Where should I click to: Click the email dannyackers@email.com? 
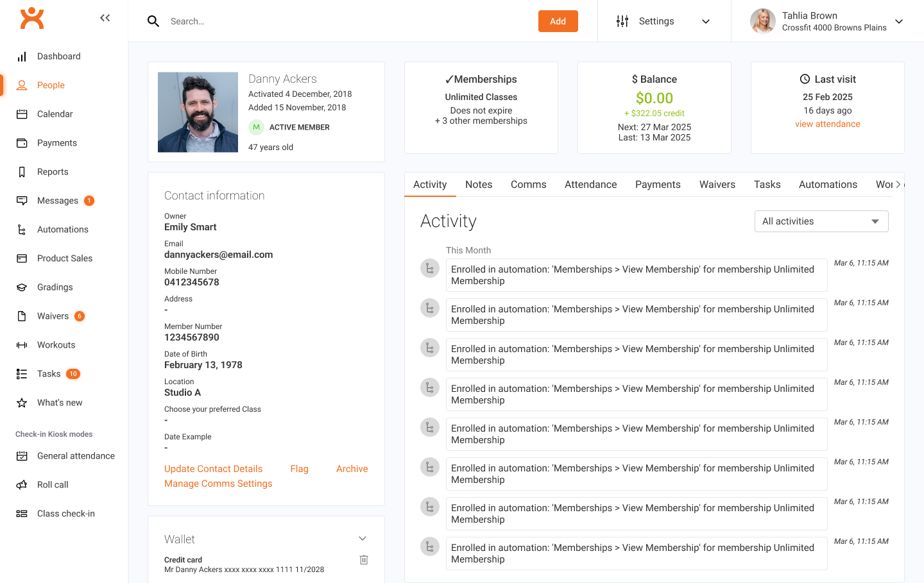218,255
